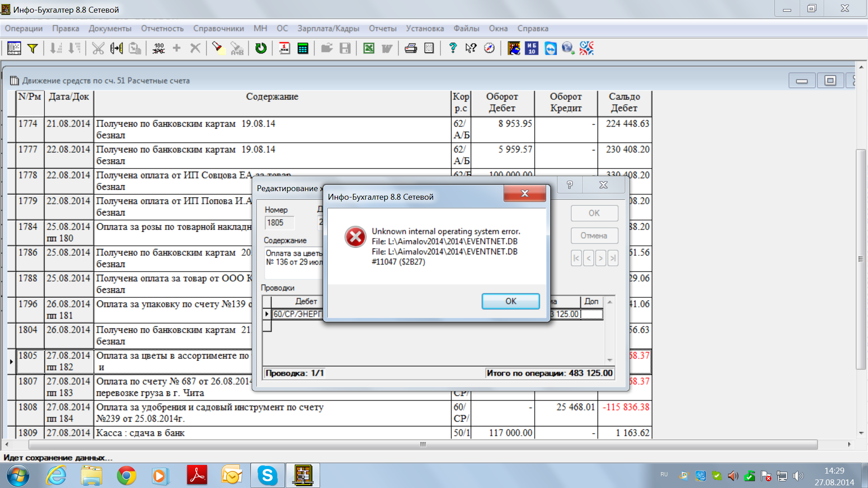The width and height of the screenshot is (868, 488).
Task: Open Skype from the taskbar
Action: click(267, 475)
